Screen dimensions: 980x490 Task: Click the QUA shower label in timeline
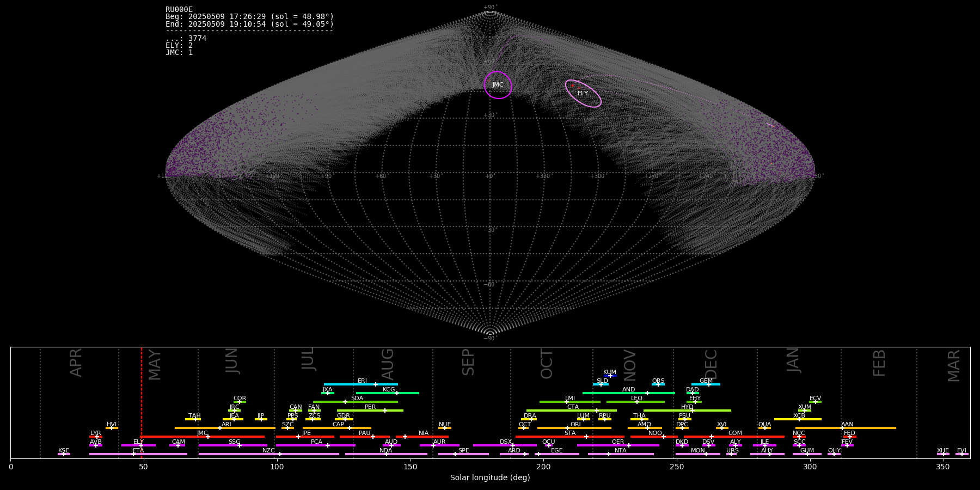click(x=765, y=424)
